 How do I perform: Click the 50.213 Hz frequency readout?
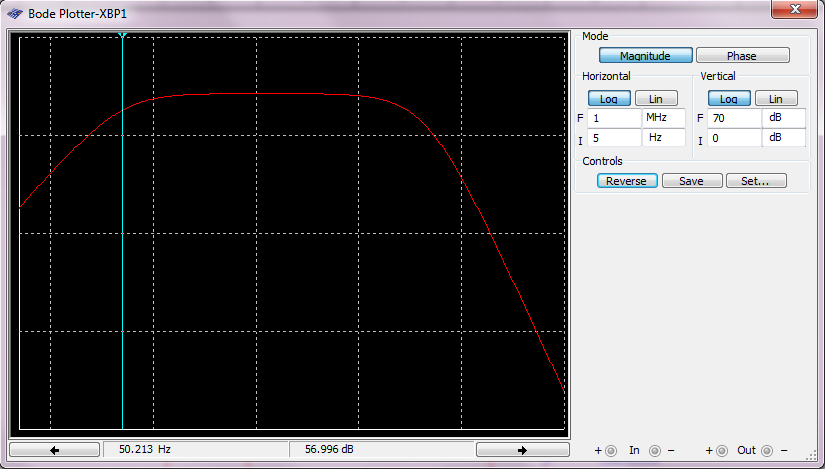tap(196, 449)
